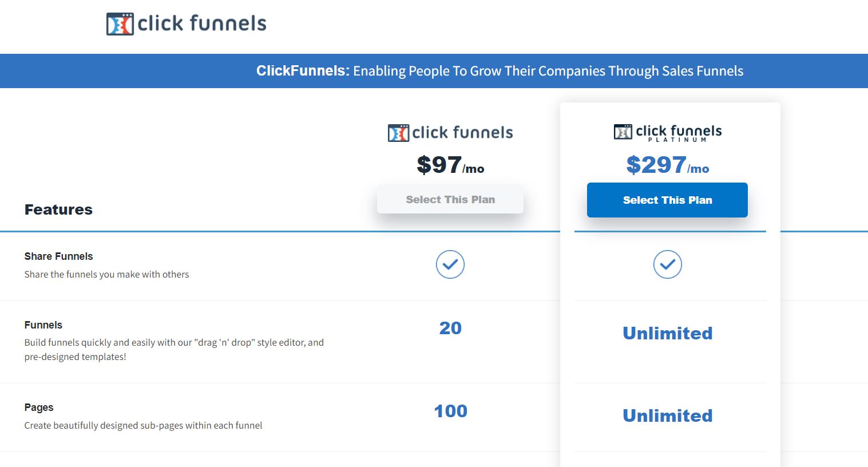Click Unlimited in the Funnels row
The image size is (868, 467).
(x=668, y=333)
